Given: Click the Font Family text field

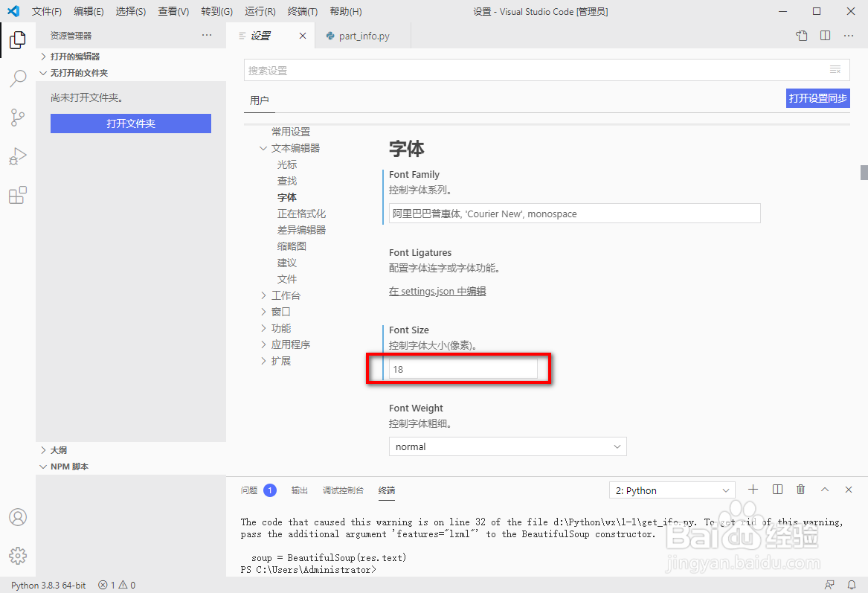Looking at the screenshot, I should tap(575, 214).
